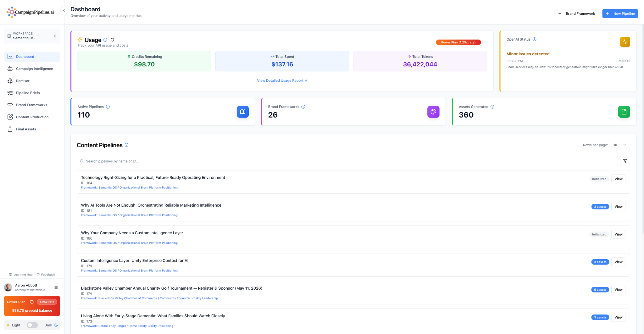The height and width of the screenshot is (334, 644).
Task: Focus the pipeline search field
Action: [347, 161]
